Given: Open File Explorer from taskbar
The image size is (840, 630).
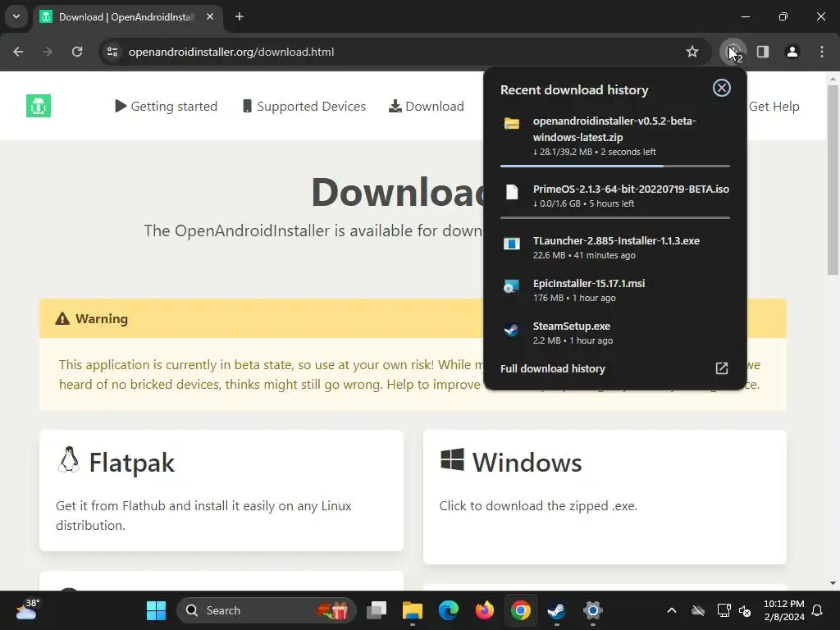Looking at the screenshot, I should [x=413, y=610].
